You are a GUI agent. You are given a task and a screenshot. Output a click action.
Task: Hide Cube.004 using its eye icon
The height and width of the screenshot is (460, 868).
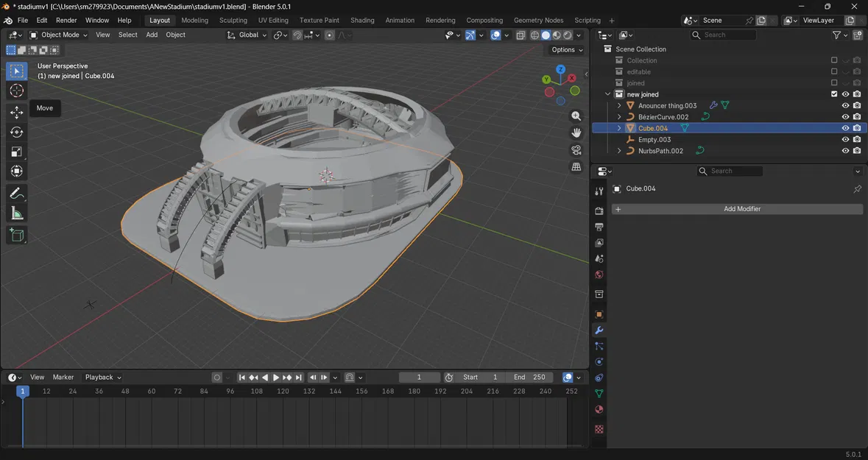tap(845, 128)
